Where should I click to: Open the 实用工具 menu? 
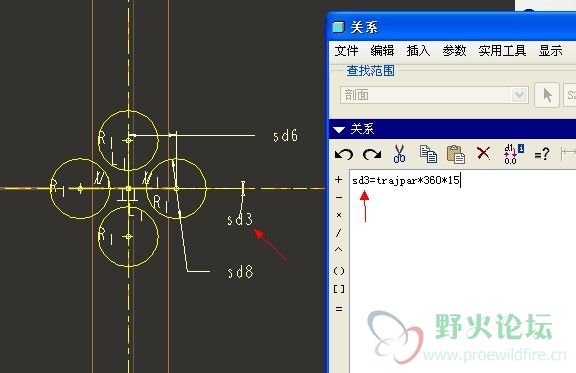502,51
